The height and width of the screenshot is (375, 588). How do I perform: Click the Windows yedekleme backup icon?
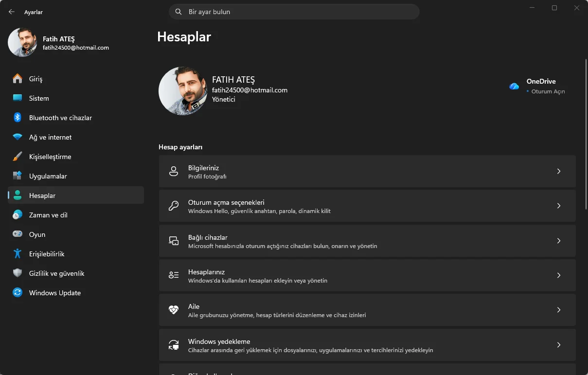(174, 344)
